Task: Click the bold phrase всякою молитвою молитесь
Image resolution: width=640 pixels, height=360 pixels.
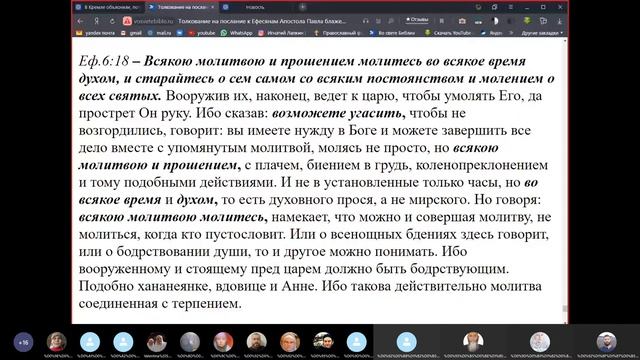Action: pos(171,217)
